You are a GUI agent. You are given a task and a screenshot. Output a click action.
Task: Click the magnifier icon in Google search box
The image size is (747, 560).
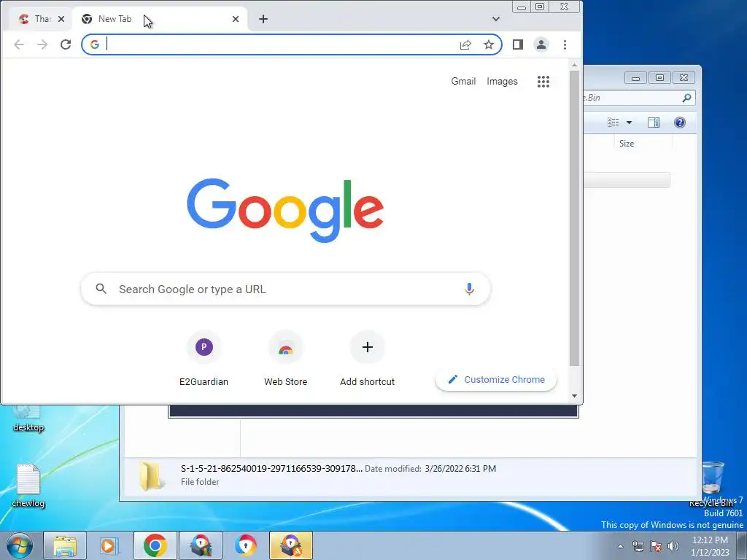click(101, 289)
